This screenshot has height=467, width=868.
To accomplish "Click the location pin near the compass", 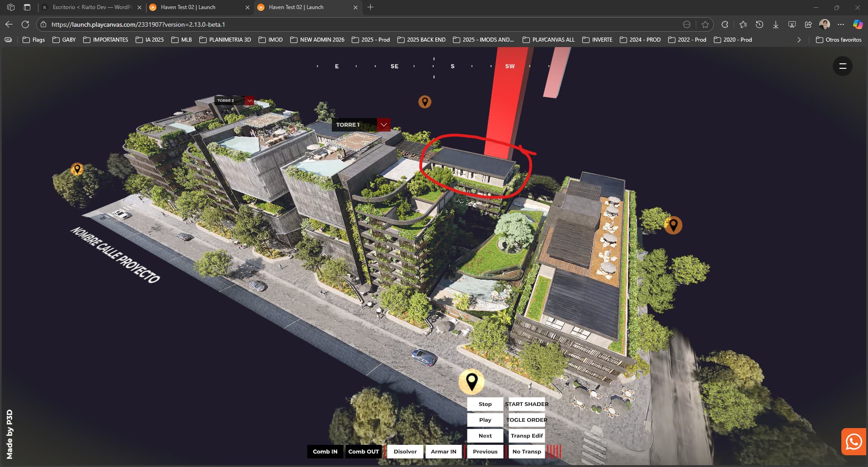I will [x=425, y=102].
